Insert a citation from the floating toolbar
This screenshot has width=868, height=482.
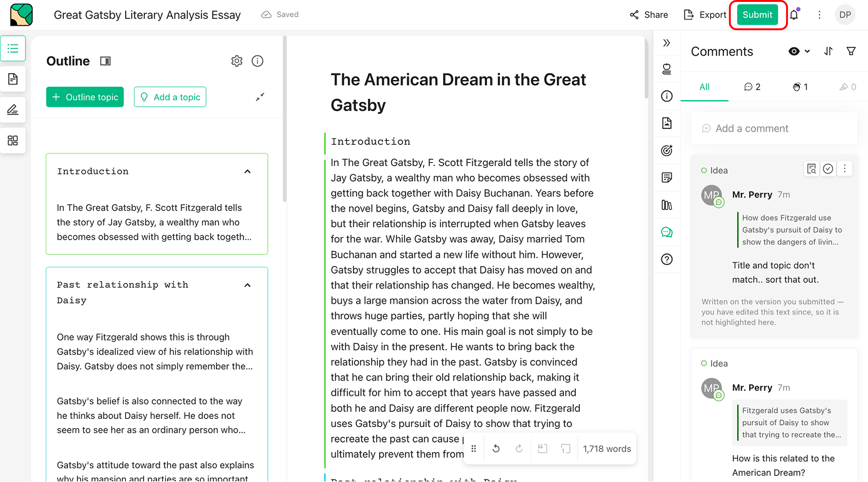[543, 448]
